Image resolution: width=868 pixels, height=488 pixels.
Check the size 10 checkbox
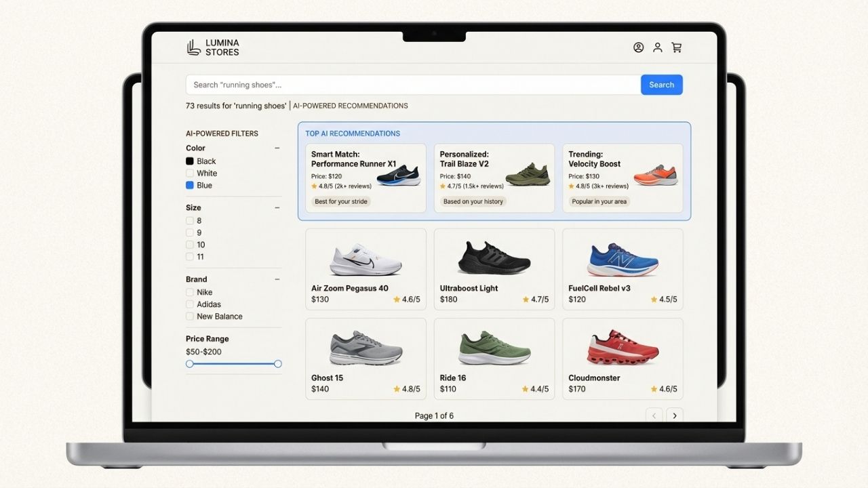[190, 245]
